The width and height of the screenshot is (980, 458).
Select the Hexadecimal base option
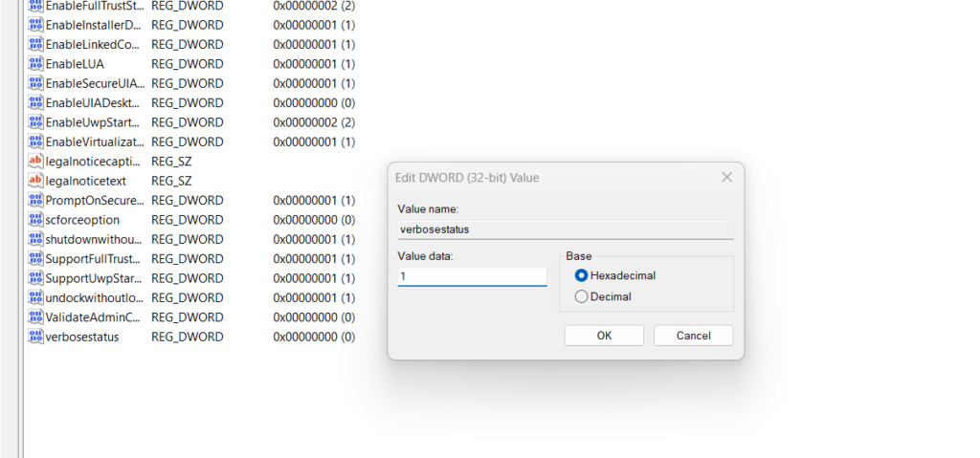582,275
